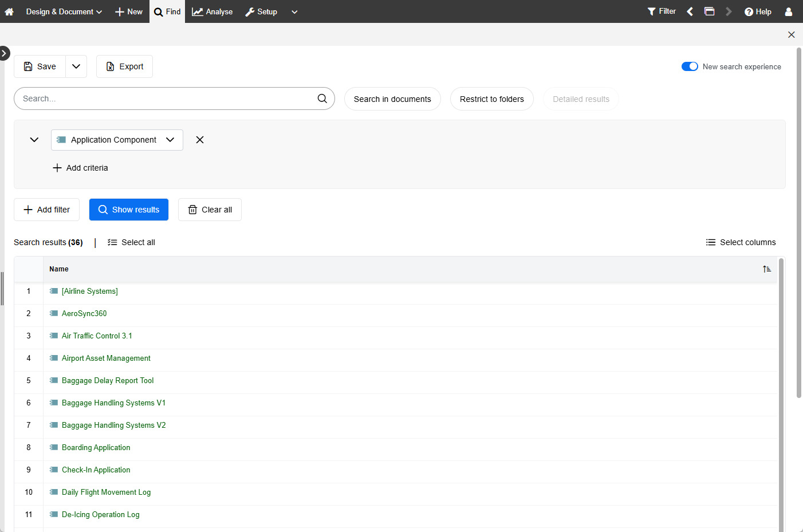Image resolution: width=803 pixels, height=532 pixels.
Task: Enable the Search in documents option
Action: click(392, 98)
